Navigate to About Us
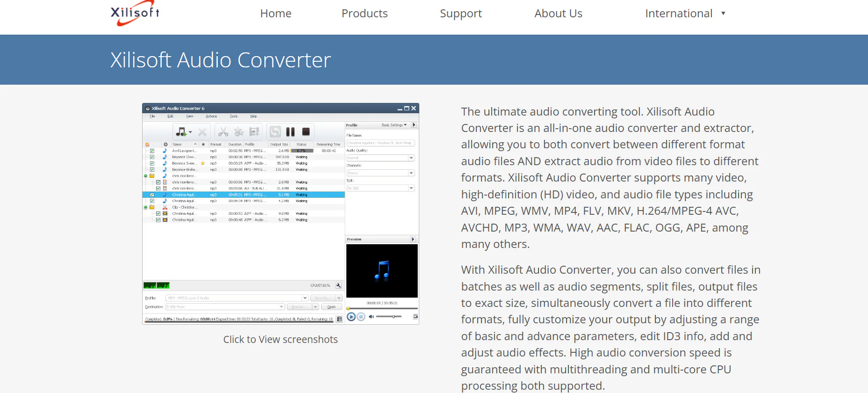868x393 pixels. click(x=558, y=14)
